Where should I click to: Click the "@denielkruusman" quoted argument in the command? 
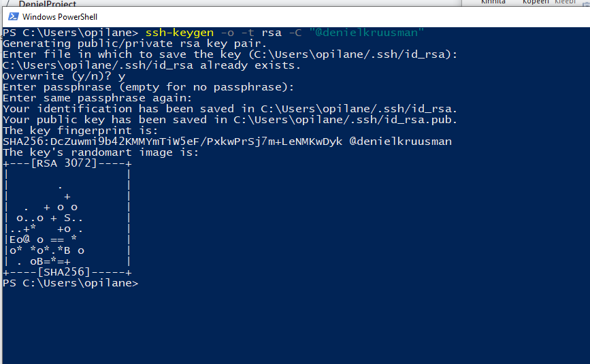pyautogui.click(x=367, y=33)
